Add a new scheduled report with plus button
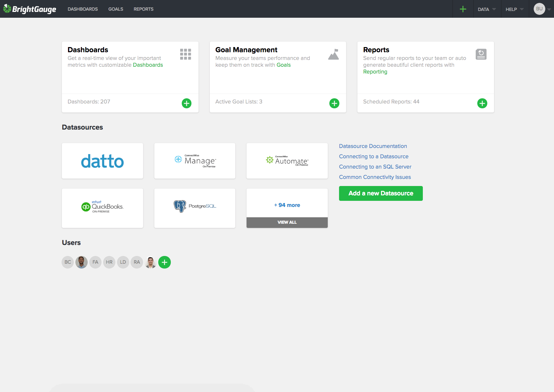The height and width of the screenshot is (392, 554). (482, 103)
